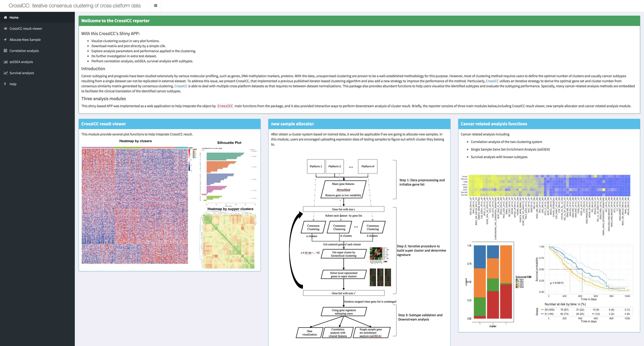
Task: Click first CrossICC link in introduction
Action: coord(492,81)
